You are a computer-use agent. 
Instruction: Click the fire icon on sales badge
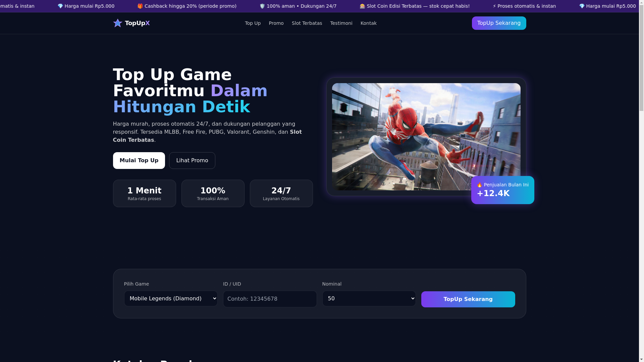pos(480,185)
